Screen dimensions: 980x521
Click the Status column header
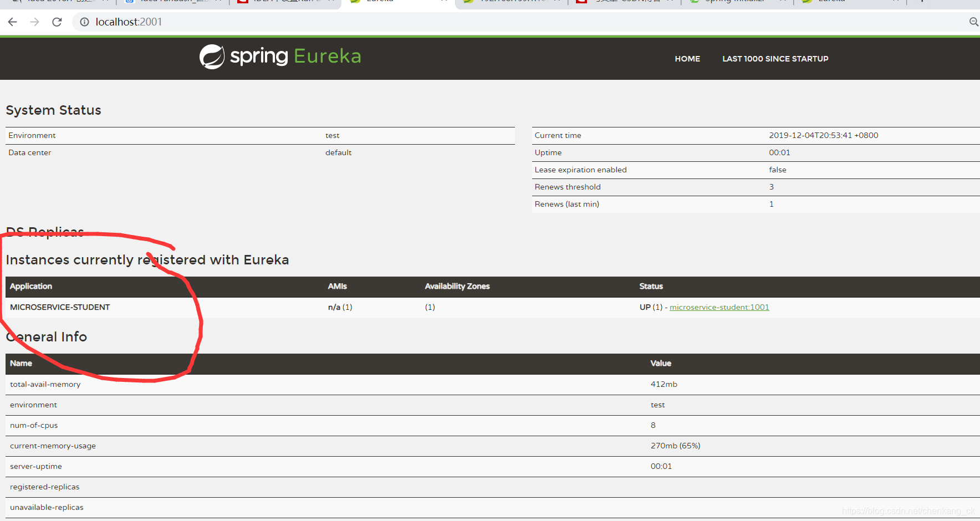[x=651, y=286]
